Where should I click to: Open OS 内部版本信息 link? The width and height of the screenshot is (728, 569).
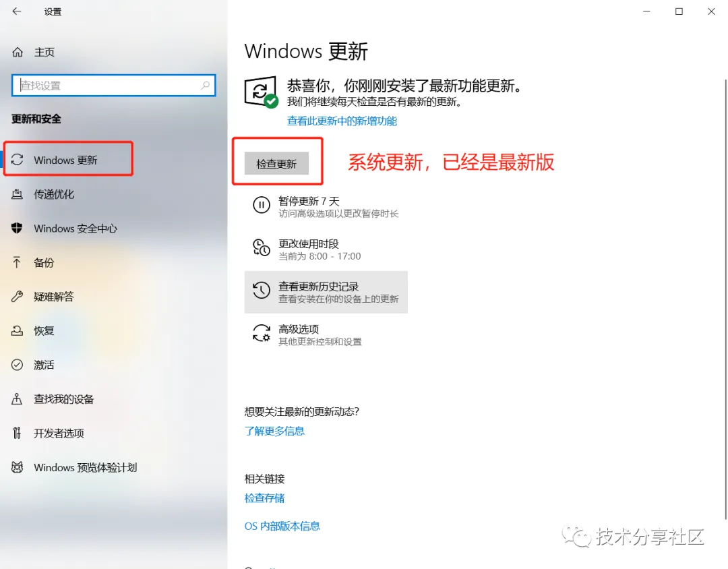click(282, 526)
